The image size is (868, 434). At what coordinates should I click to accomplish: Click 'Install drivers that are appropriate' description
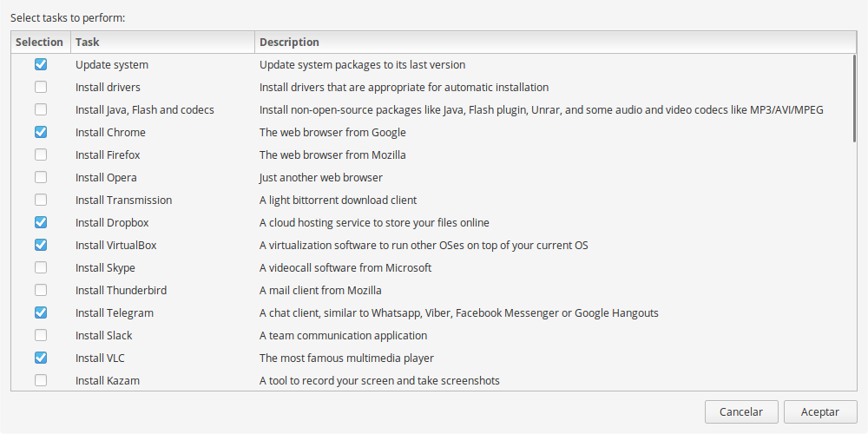(404, 88)
